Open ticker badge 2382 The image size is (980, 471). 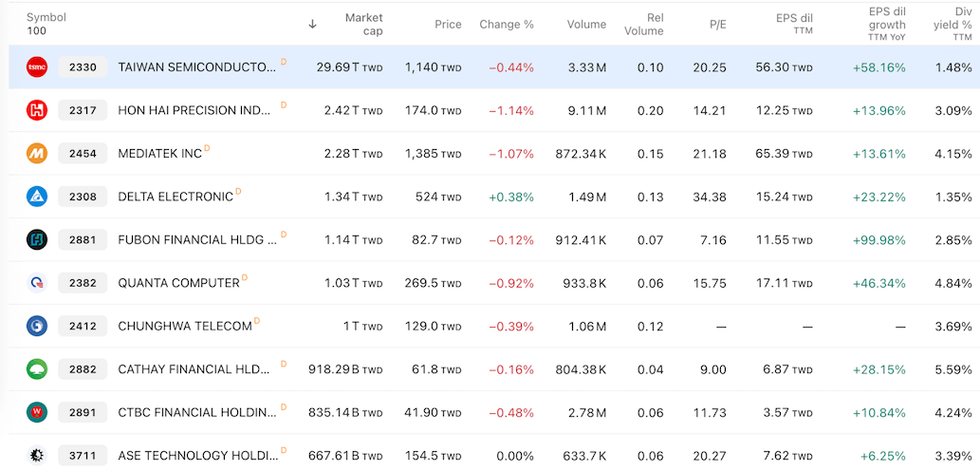tap(83, 283)
